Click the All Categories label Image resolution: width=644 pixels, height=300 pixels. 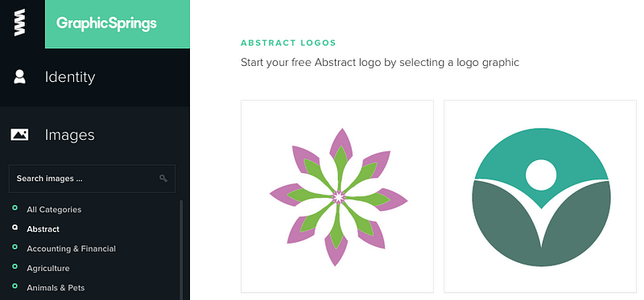click(54, 209)
